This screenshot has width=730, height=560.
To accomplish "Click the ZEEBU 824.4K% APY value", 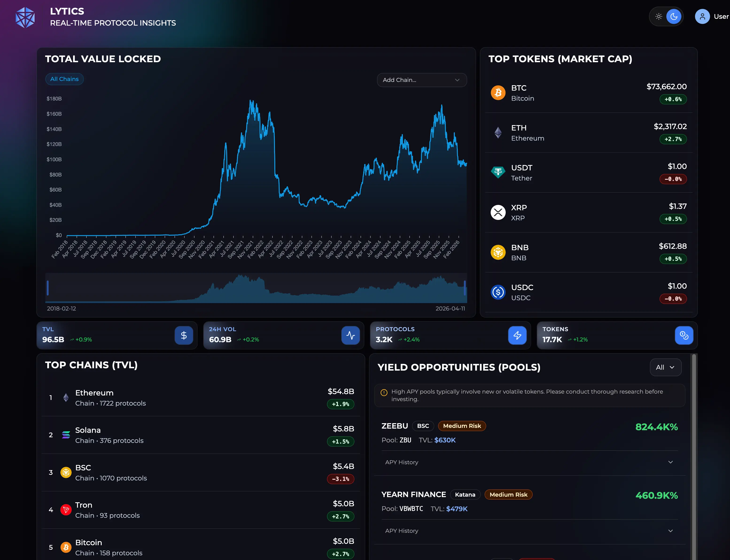I will coord(656,427).
